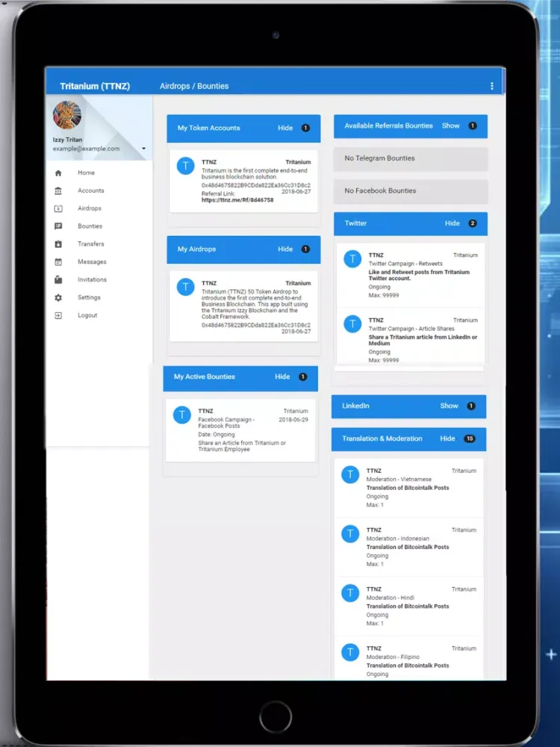Click the Invitations briefcase icon

pos(58,279)
